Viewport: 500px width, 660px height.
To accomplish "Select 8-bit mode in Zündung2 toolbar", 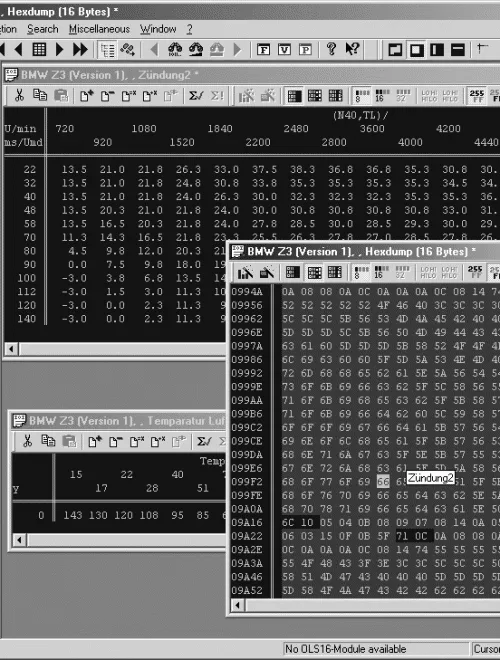I will 362,96.
